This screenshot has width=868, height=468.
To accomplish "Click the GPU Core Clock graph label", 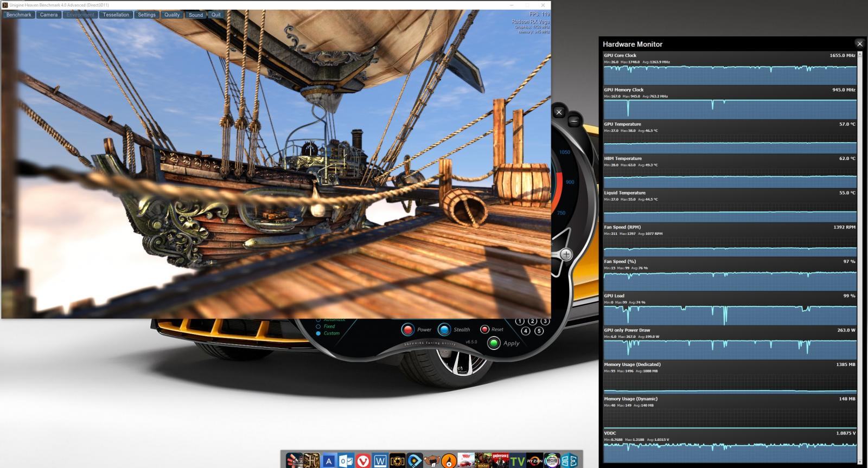I will pos(620,55).
